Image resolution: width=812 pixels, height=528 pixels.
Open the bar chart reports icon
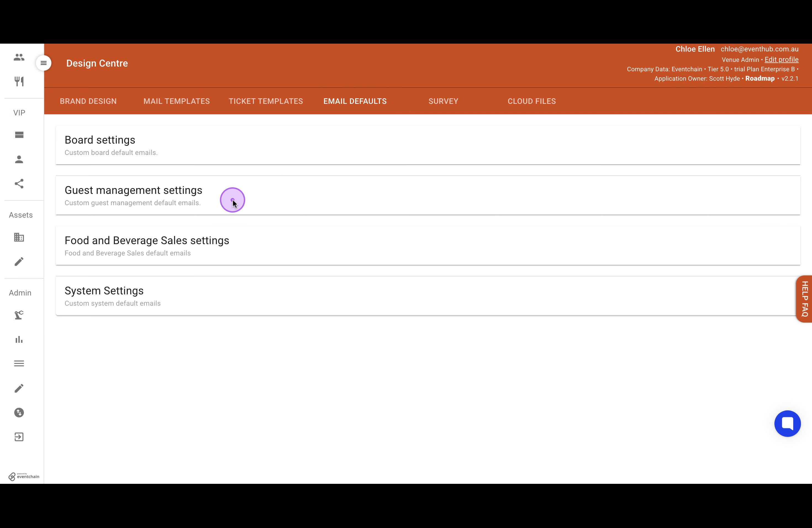point(19,339)
